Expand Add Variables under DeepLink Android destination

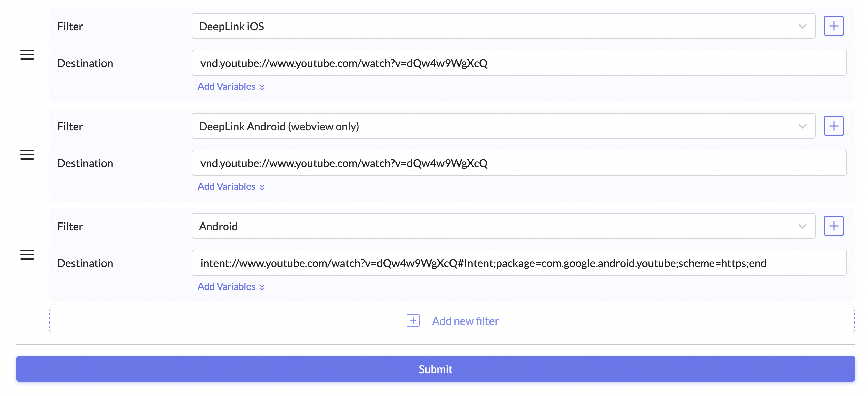pos(231,186)
